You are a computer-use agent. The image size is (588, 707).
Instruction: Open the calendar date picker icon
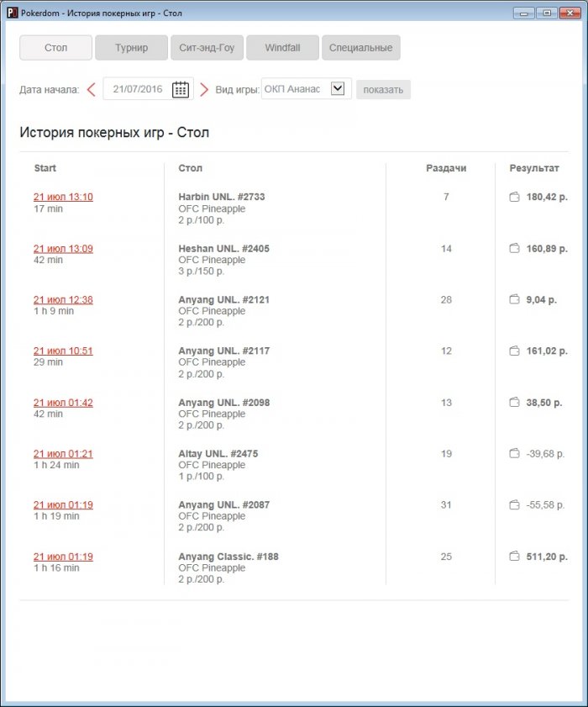(181, 89)
